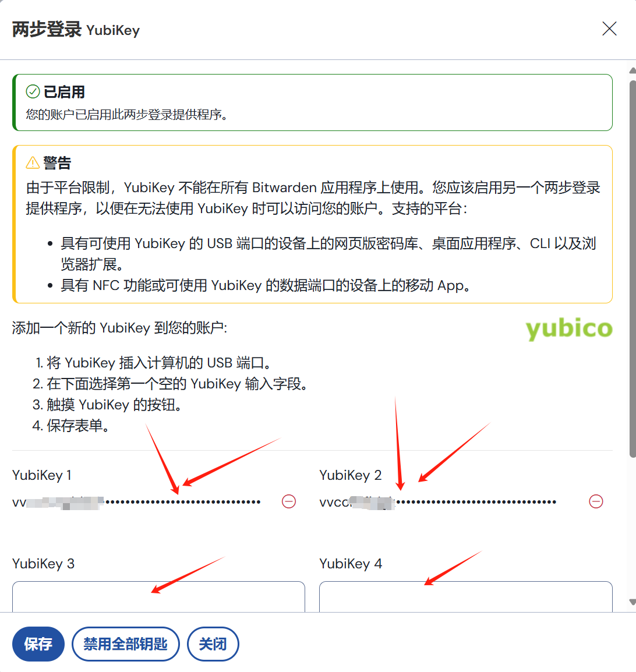Click the yellow warning triangle icon

pyautogui.click(x=33, y=163)
